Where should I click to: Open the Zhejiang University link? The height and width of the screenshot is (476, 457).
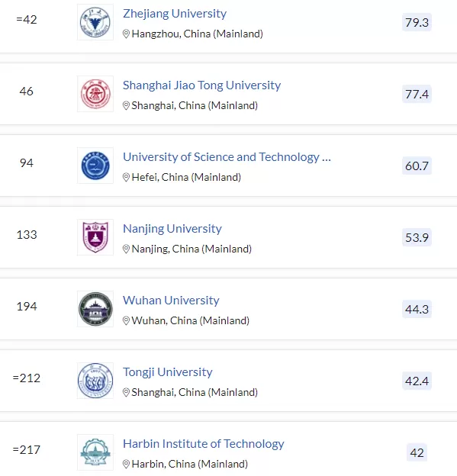point(175,14)
